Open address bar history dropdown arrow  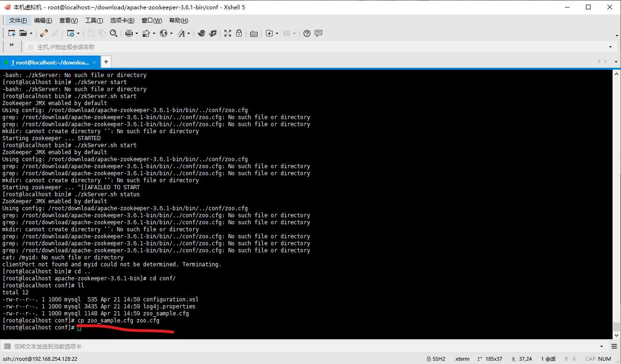pos(610,47)
